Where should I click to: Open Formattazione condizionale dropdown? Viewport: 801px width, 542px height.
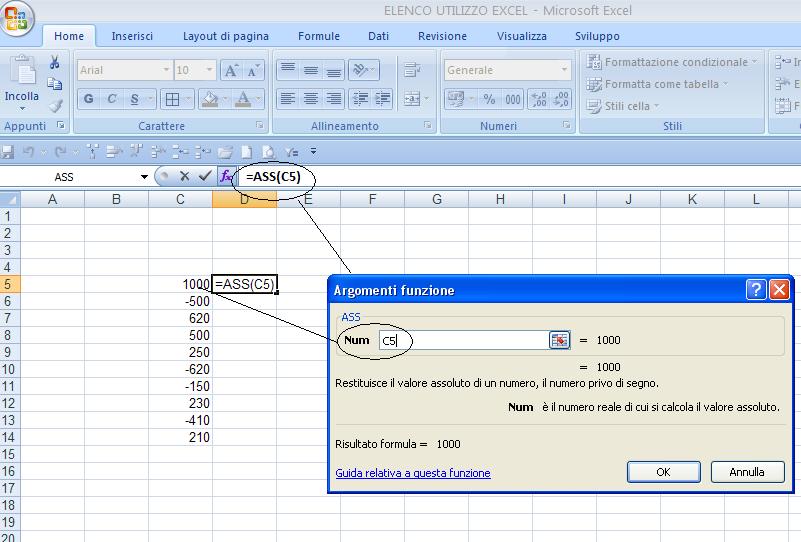[671, 62]
